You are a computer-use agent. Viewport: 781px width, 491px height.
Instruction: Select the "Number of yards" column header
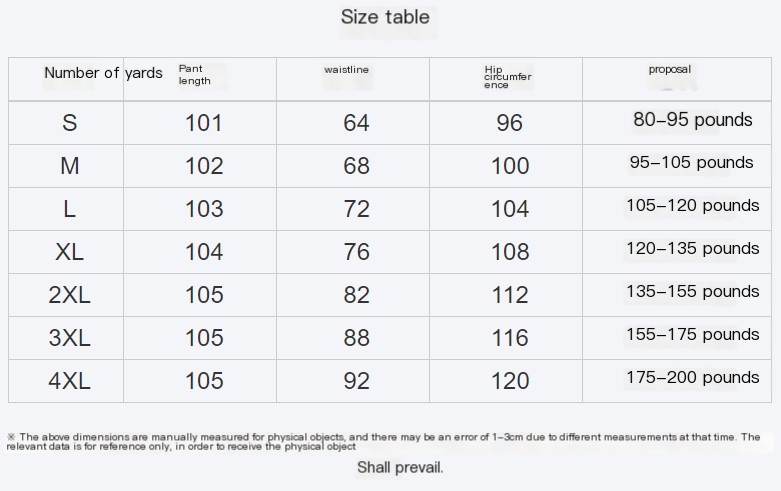click(x=103, y=73)
